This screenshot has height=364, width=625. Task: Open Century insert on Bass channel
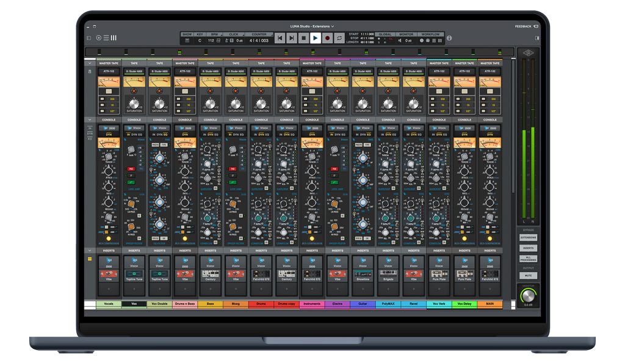click(x=211, y=275)
